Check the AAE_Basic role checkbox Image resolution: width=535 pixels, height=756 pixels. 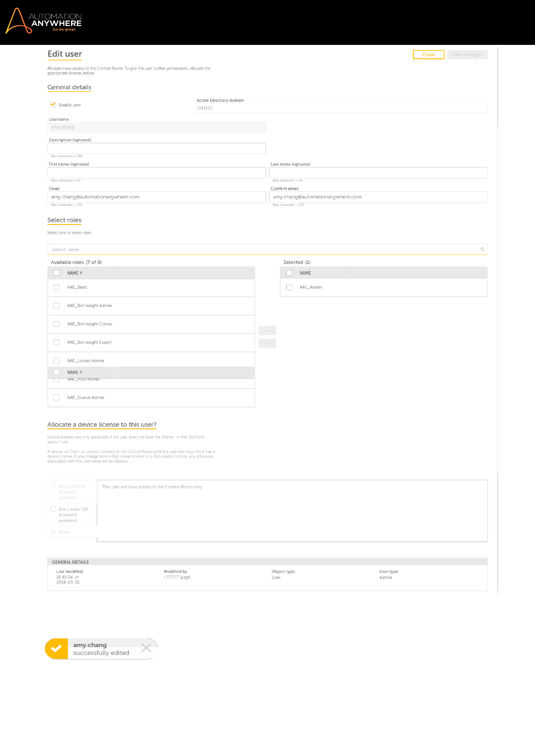point(57,287)
